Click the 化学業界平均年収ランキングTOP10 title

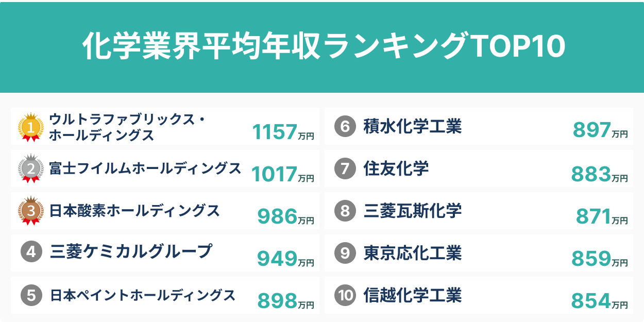pos(323,47)
